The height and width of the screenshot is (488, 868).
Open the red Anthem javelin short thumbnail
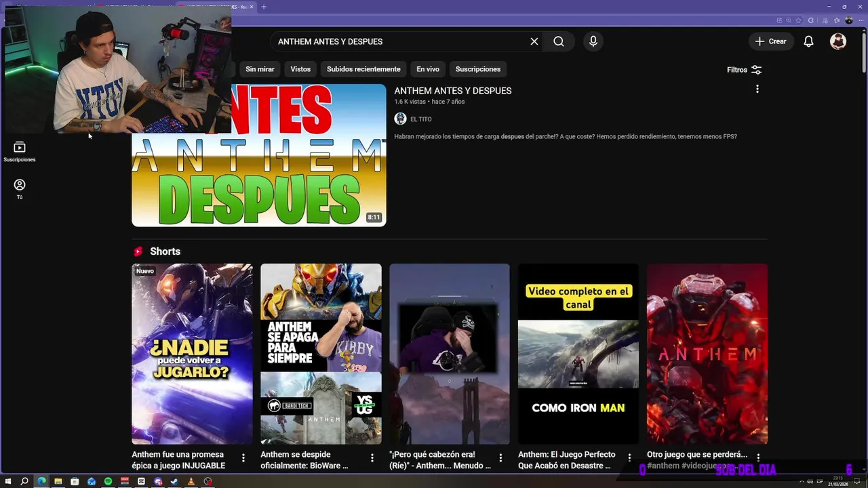point(707,354)
